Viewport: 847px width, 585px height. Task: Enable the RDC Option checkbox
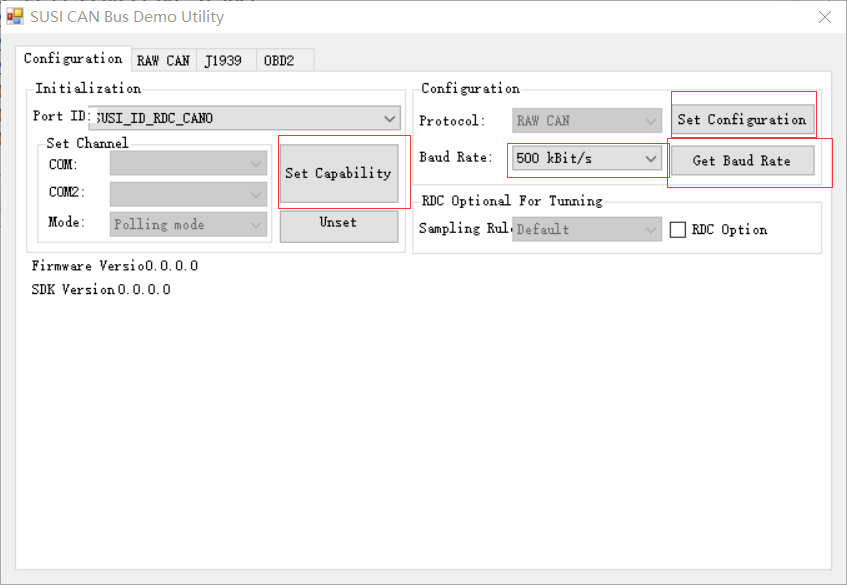pos(678,230)
